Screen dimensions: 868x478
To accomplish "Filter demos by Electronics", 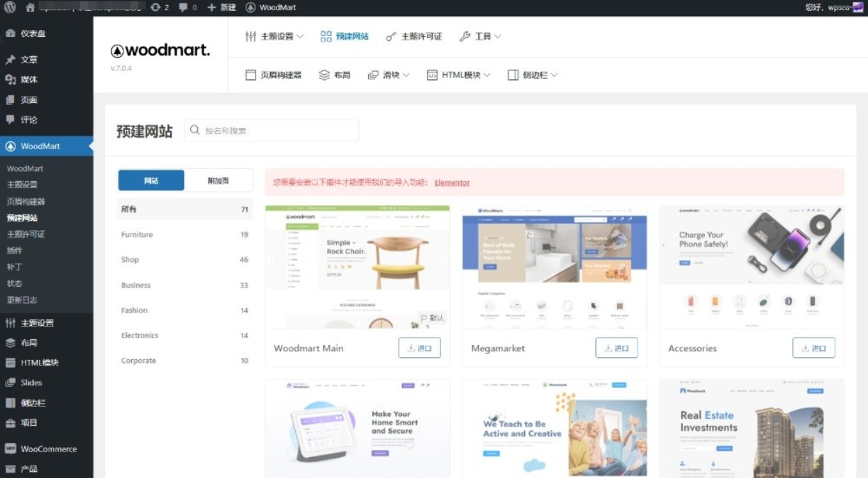I will pyautogui.click(x=185, y=336).
